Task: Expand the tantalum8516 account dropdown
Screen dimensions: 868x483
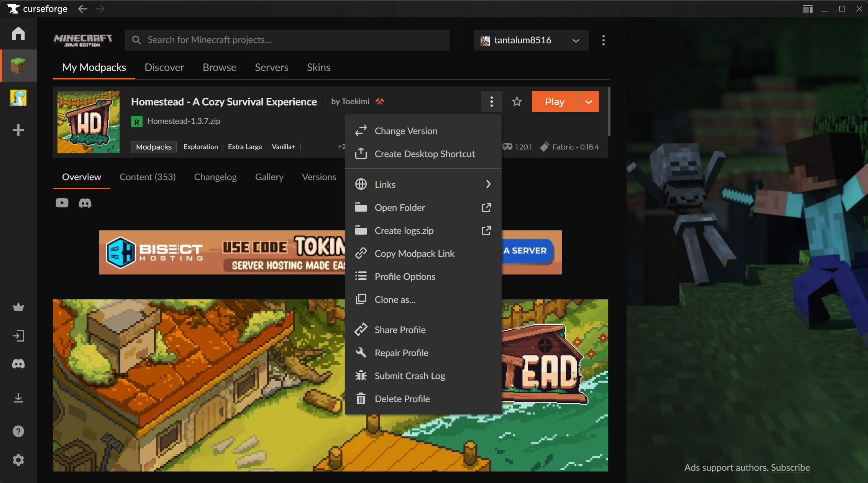Action: coord(531,40)
